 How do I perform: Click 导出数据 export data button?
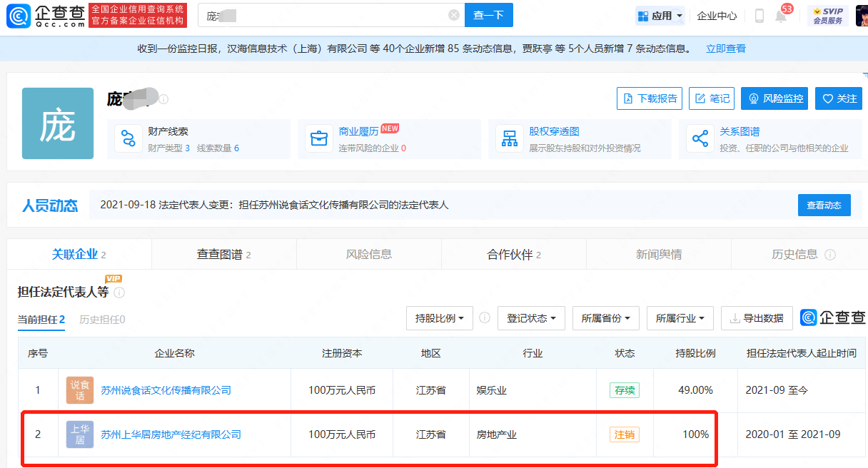tap(757, 318)
